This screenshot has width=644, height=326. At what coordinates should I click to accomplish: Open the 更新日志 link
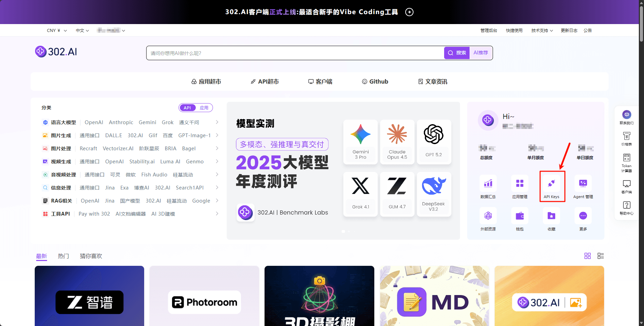click(569, 31)
